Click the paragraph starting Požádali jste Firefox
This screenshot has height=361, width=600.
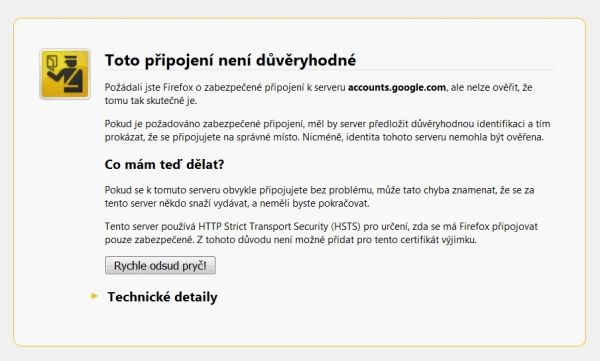318,94
